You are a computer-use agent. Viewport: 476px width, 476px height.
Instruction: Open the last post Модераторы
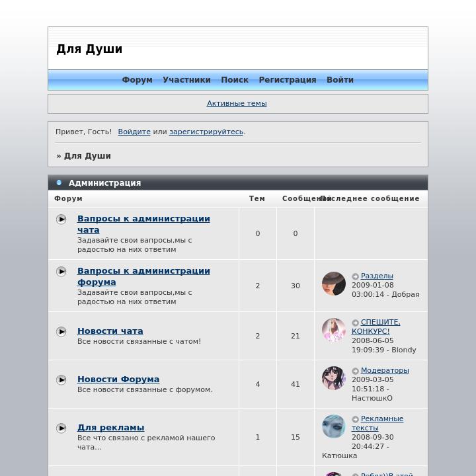pyautogui.click(x=385, y=370)
